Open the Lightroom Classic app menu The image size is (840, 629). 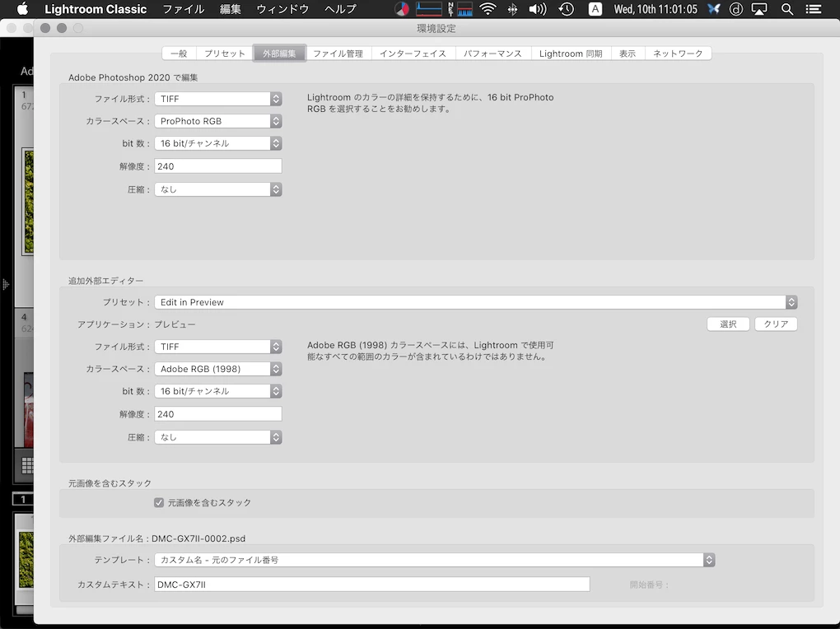pos(96,9)
